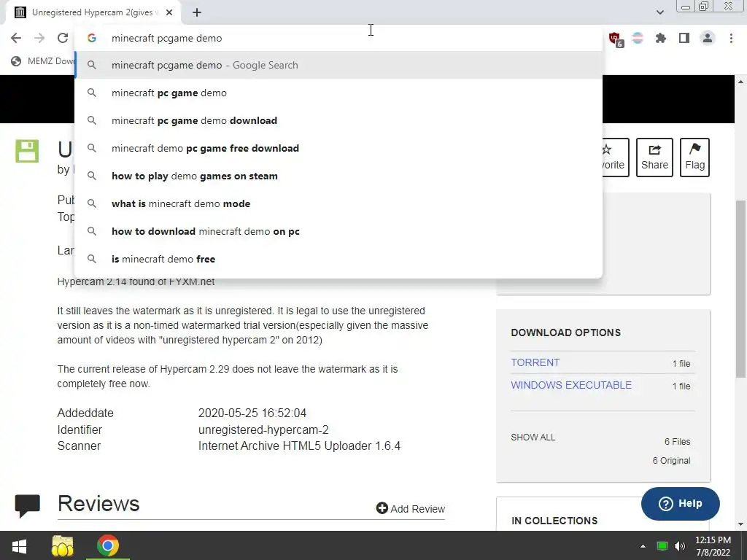Click Add Review link

[x=410, y=508]
